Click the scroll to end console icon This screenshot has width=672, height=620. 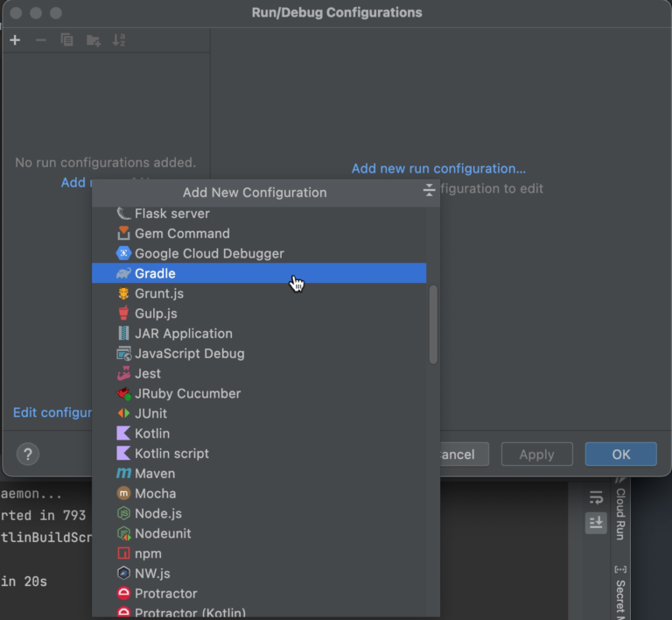click(x=596, y=522)
